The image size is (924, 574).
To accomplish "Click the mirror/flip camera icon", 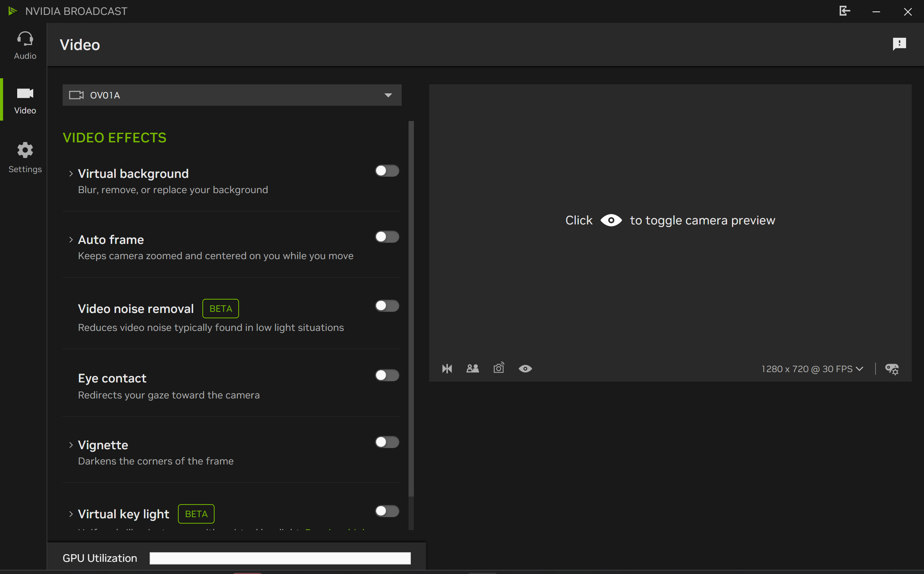I will click(x=447, y=369).
